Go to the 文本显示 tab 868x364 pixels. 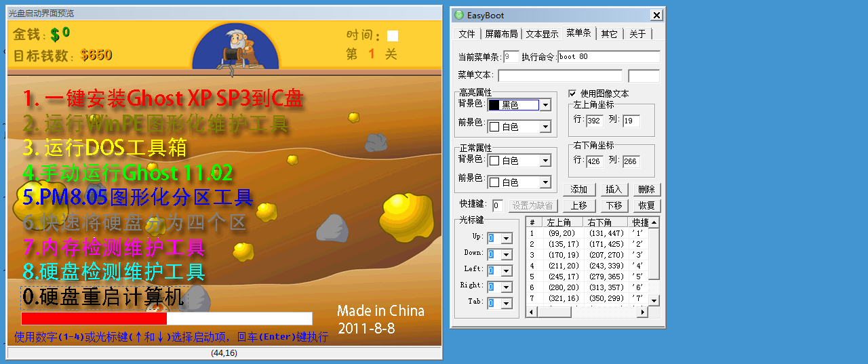click(542, 34)
